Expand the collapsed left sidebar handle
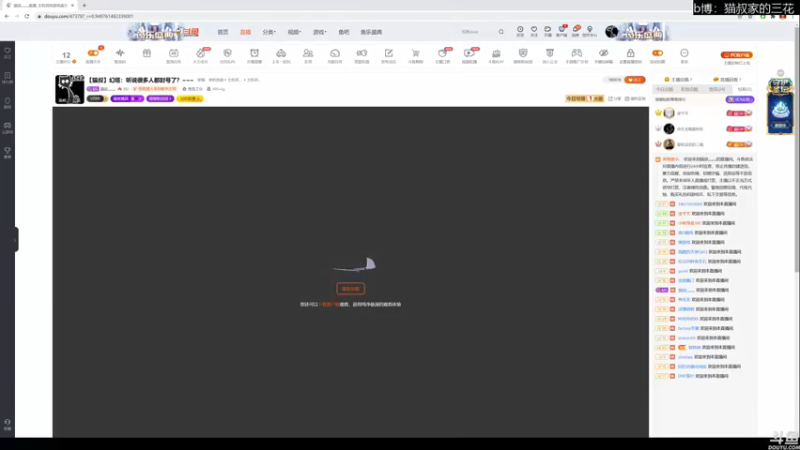The height and width of the screenshot is (450, 800). 16,240
